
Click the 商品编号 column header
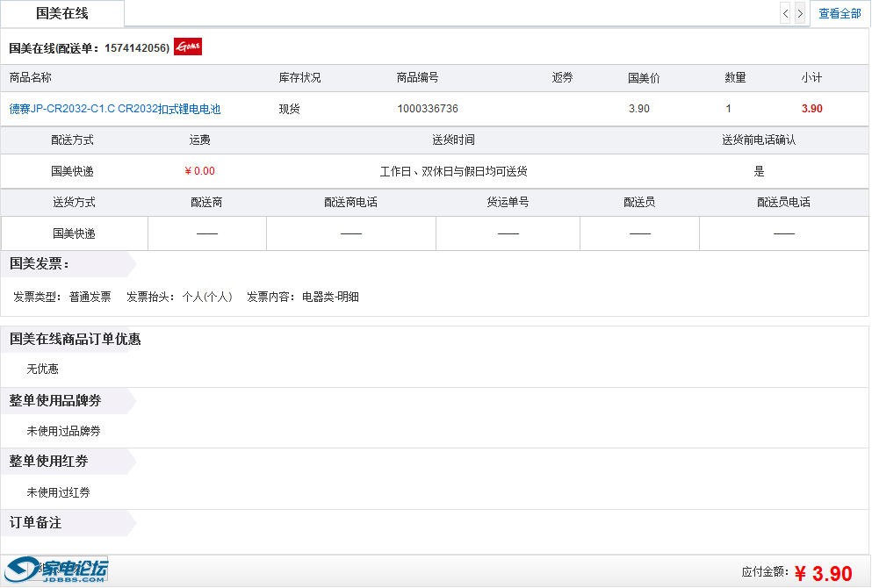[x=418, y=78]
